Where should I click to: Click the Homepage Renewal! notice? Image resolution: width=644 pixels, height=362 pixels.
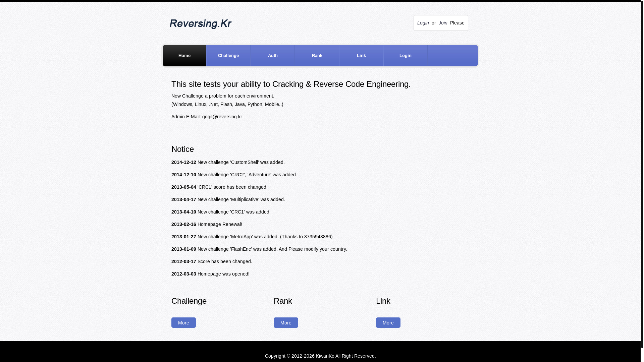[207, 224]
